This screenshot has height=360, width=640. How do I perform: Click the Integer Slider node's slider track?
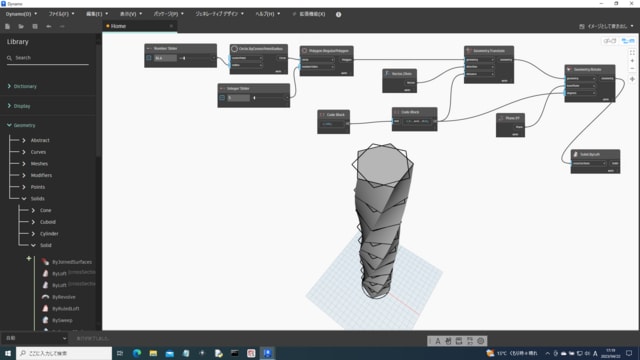[x=269, y=98]
